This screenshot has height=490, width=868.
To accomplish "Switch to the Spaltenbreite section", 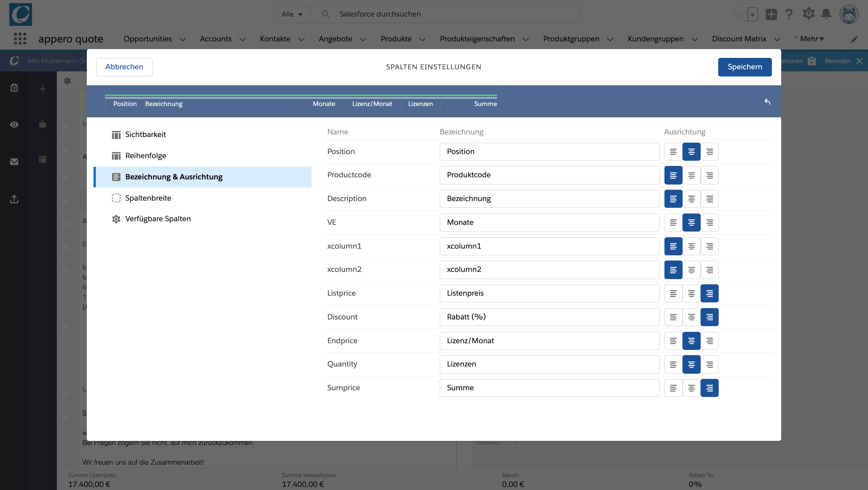I will pos(148,198).
